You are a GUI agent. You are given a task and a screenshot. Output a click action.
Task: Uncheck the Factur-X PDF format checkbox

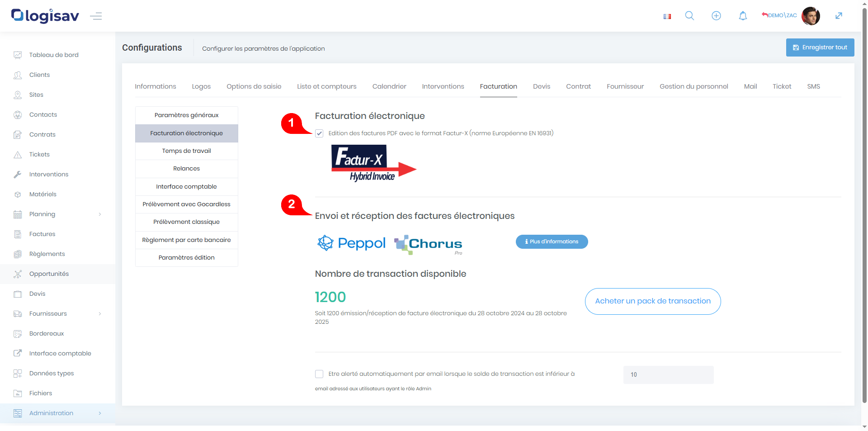[319, 133]
